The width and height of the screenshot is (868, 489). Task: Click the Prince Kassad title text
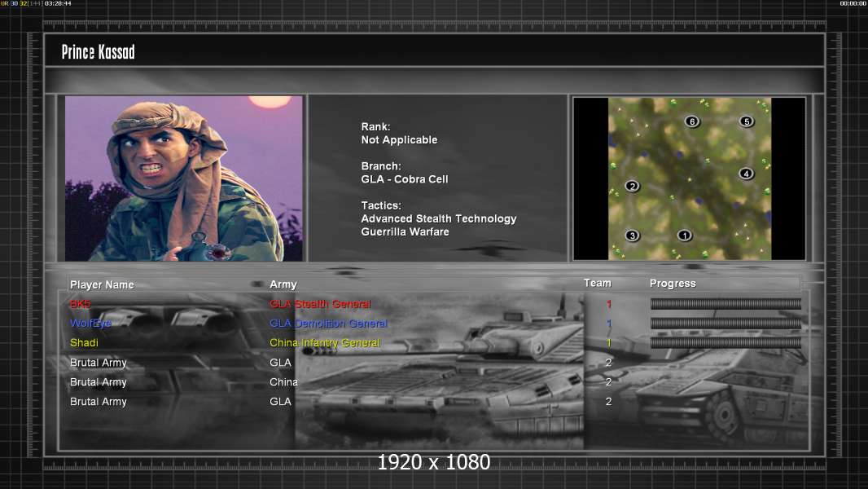tap(99, 52)
